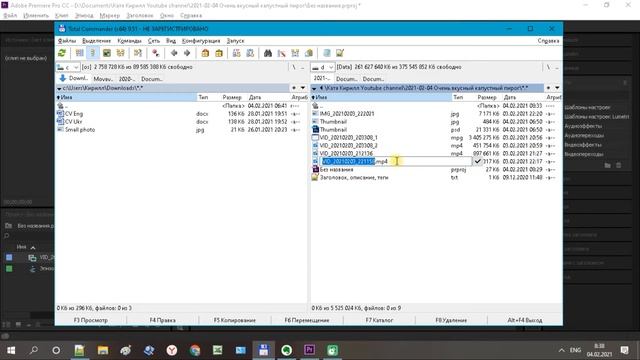Go to root with right panel backslash button
Image resolution: width=640 pixels, height=360 pixels.
[548, 67]
